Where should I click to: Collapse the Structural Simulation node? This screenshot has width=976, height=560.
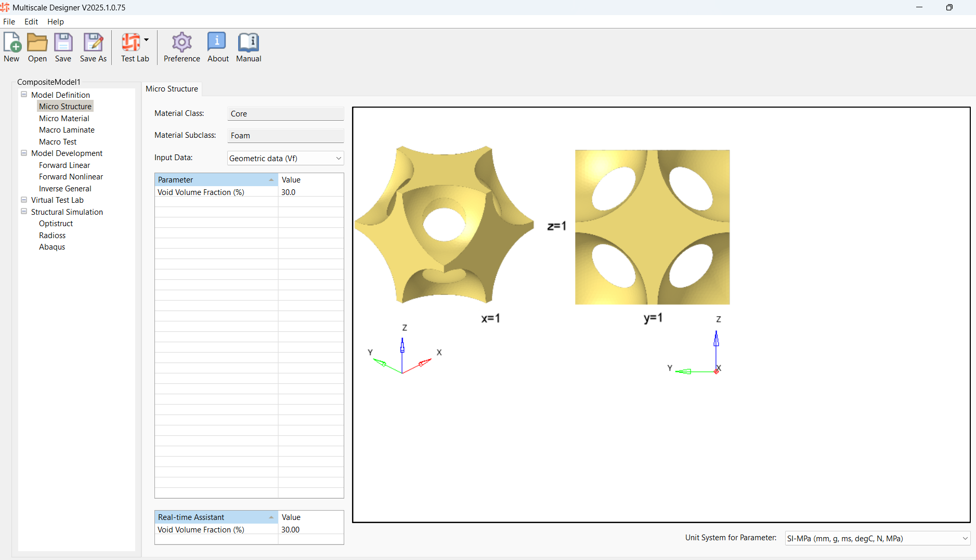coord(24,212)
